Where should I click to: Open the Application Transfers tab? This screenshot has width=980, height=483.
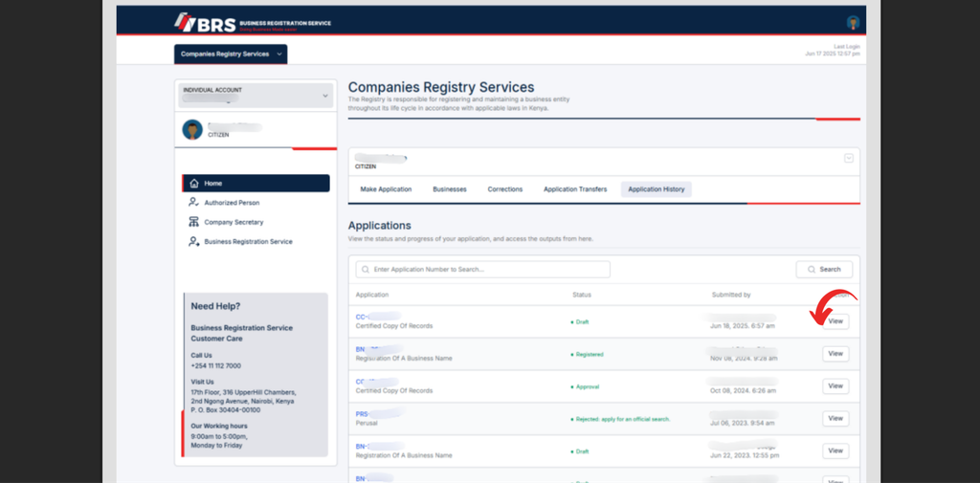575,189
